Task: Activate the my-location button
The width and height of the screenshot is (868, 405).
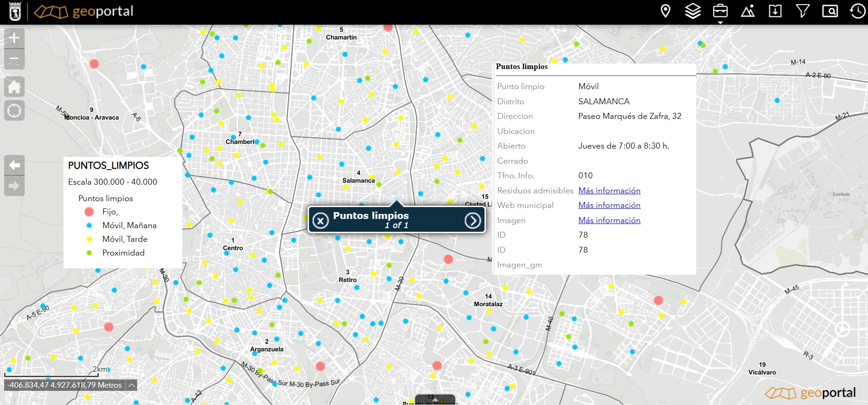Action: point(14,111)
